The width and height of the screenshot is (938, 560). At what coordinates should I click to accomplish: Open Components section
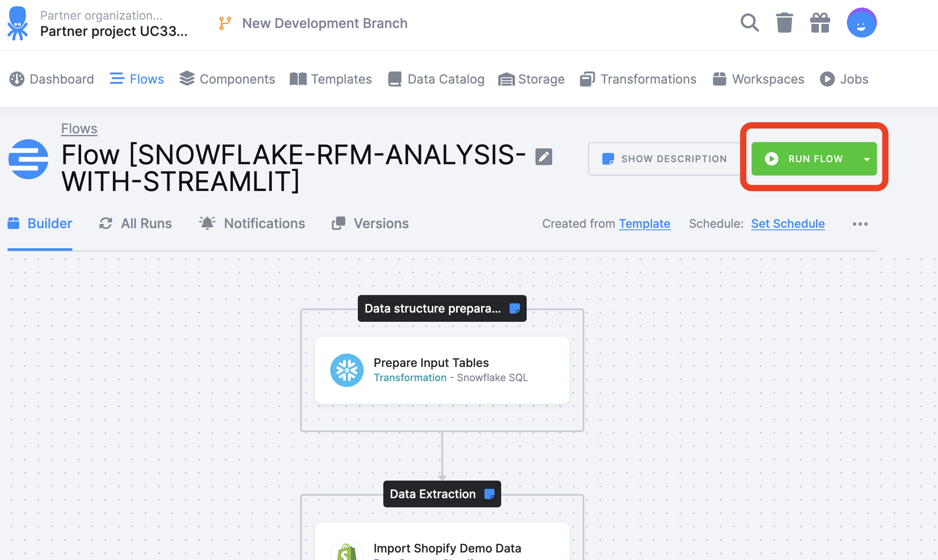pyautogui.click(x=227, y=79)
